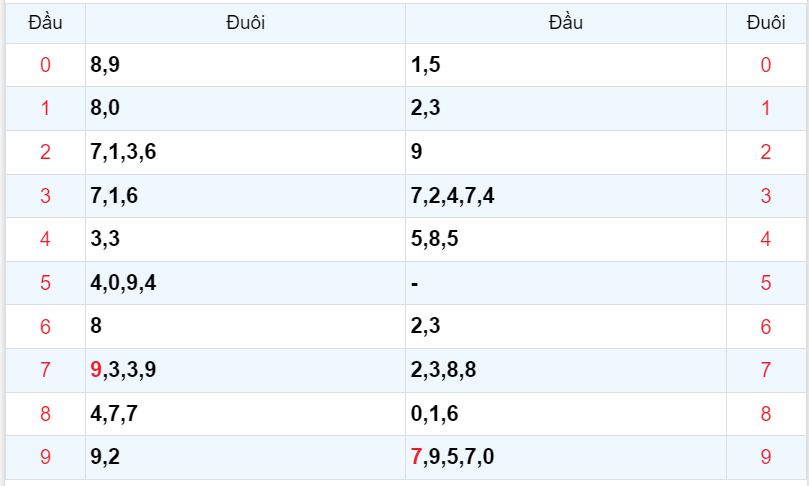
Task: Click the Đầu header above the 1,5 cell
Action: pos(565,23)
